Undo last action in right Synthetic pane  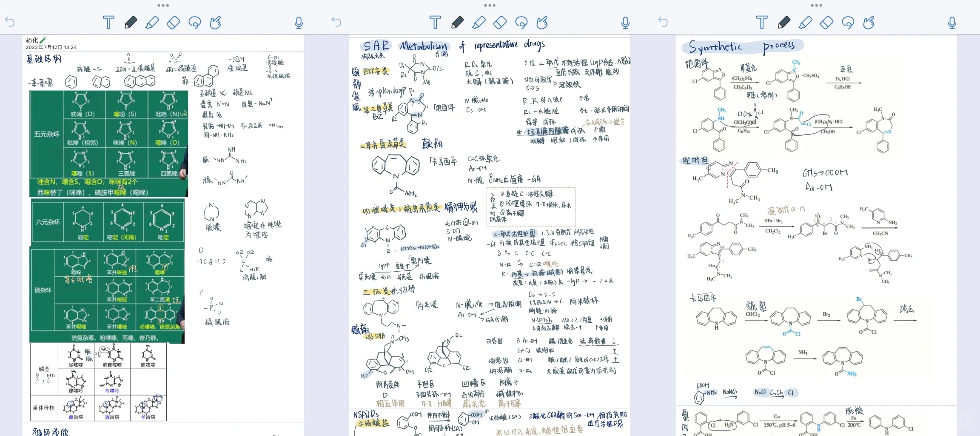click(x=663, y=22)
